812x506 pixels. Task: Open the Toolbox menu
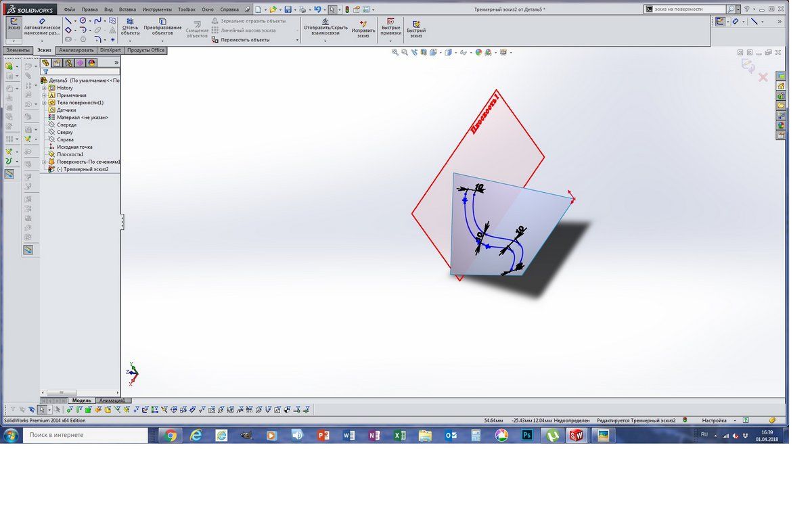click(x=187, y=9)
